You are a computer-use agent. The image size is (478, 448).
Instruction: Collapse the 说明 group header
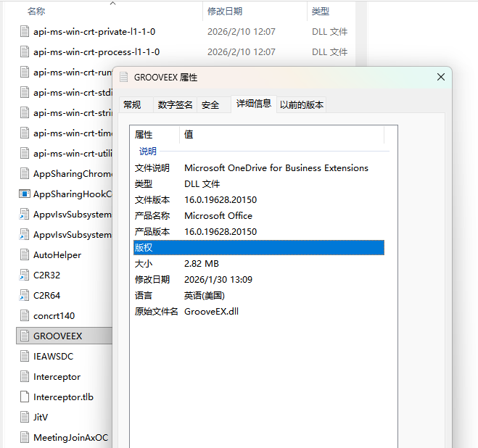pos(148,152)
